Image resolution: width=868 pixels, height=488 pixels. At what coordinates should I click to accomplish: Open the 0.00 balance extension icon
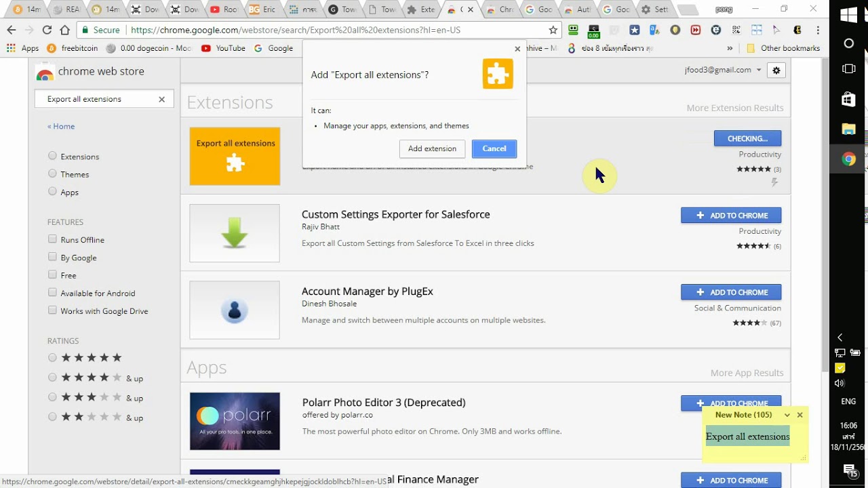click(x=593, y=30)
